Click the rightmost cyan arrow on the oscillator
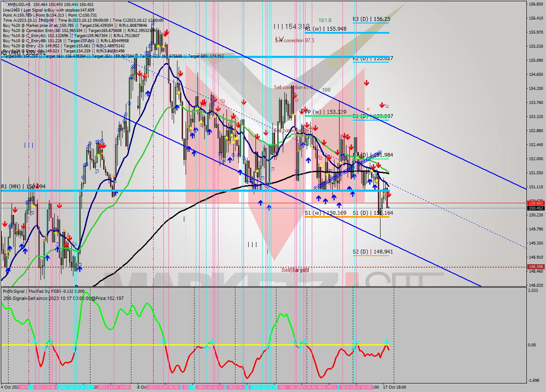The image size is (546, 392). (x=386, y=341)
